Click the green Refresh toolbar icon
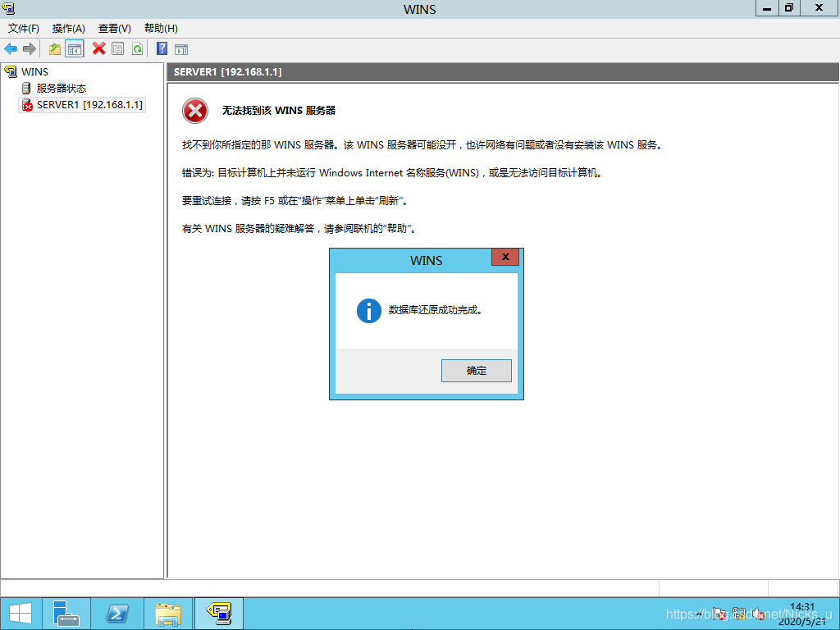Screen dimensions: 840x630 click(x=138, y=49)
